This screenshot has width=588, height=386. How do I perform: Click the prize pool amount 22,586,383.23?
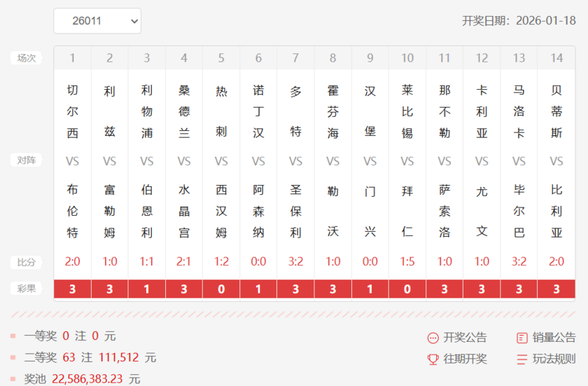click(x=87, y=379)
